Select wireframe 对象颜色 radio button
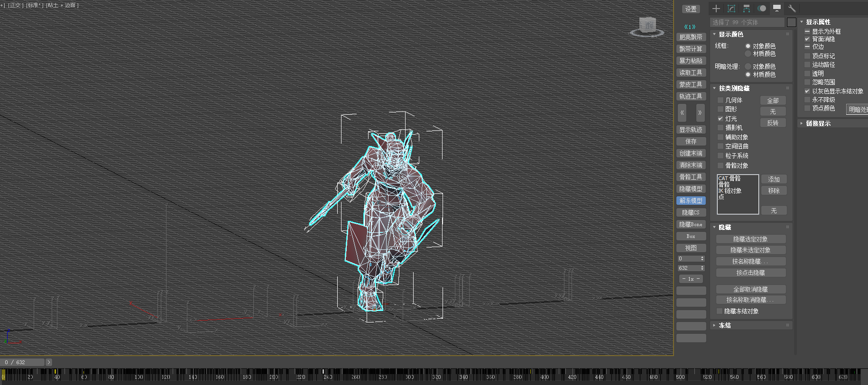868x385 pixels. pyautogui.click(x=748, y=46)
